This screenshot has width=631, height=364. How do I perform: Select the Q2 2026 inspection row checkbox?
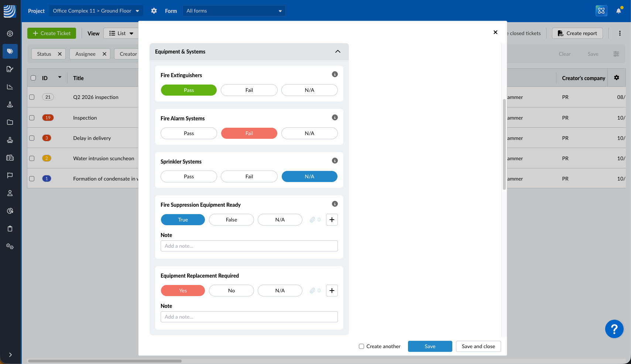(32, 97)
